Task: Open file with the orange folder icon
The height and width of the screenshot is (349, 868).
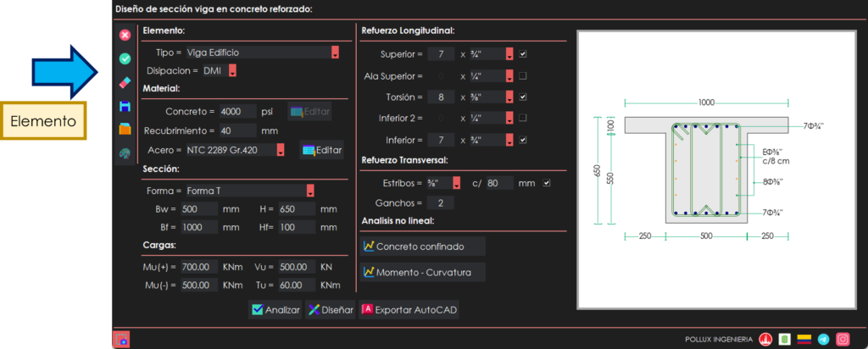Action: point(125,130)
